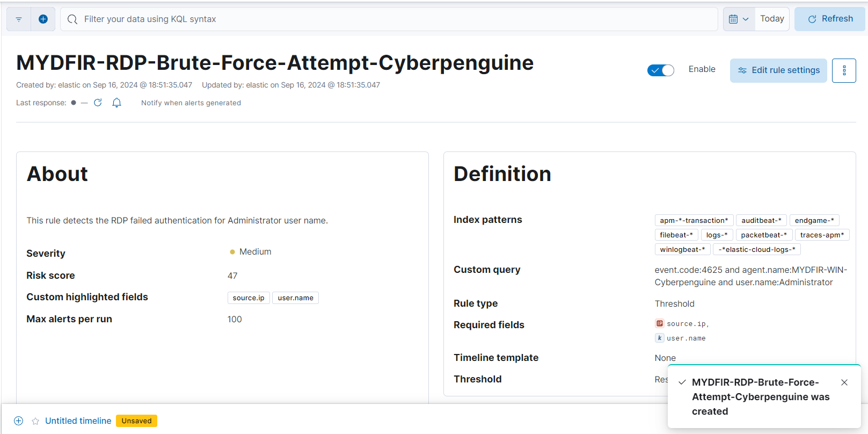Click the traces-apm* index pattern badge
Viewport: 868px width, 434px height.
click(x=822, y=235)
